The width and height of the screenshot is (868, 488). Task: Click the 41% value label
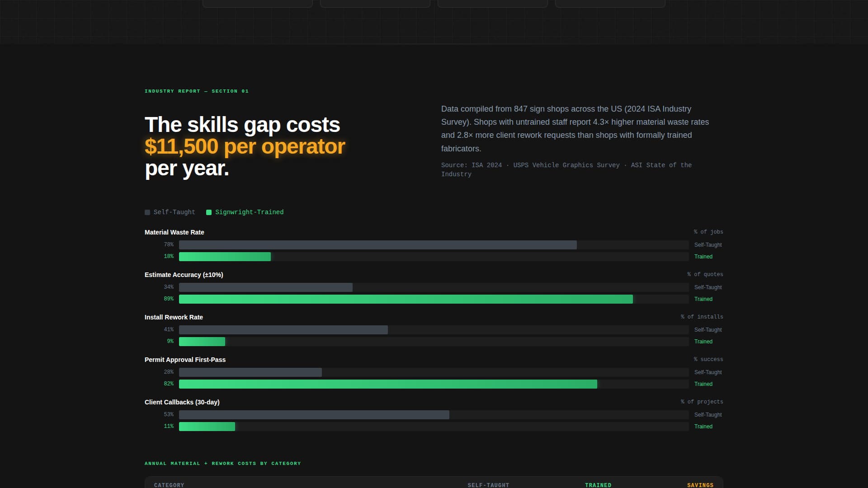[x=169, y=329]
